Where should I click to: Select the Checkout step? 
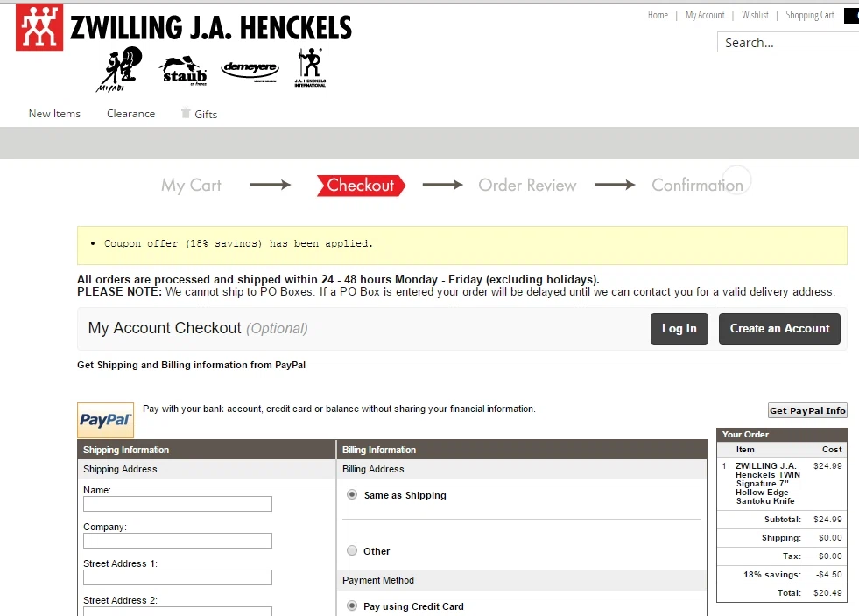[361, 185]
